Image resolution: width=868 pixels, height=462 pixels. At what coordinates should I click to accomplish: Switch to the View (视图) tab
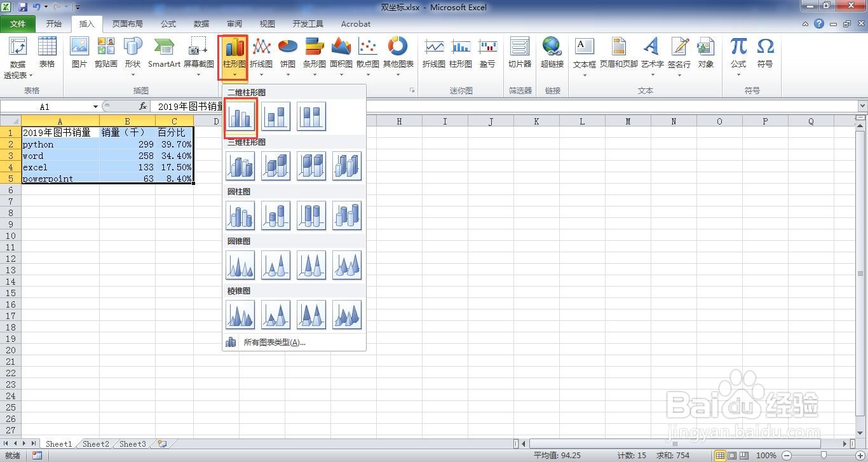(268, 24)
